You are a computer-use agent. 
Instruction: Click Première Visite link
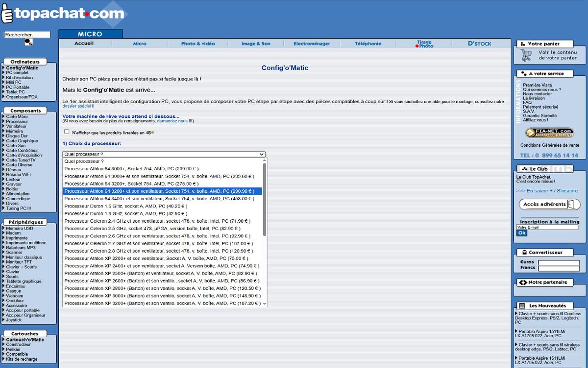coord(538,85)
